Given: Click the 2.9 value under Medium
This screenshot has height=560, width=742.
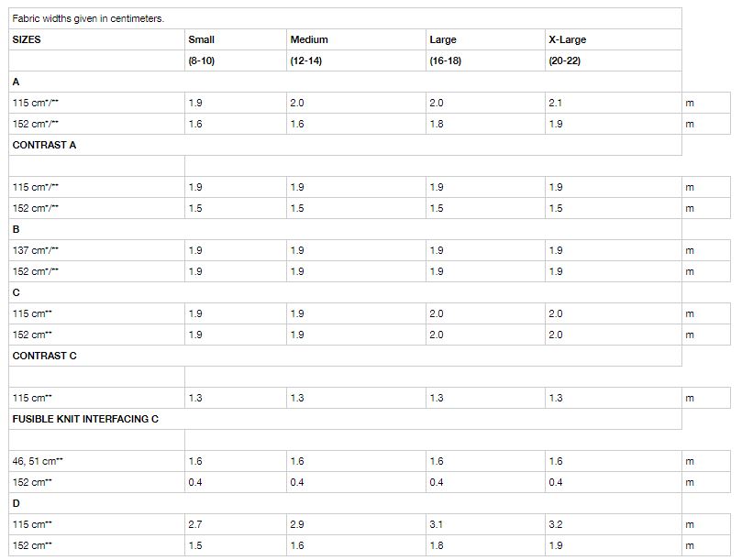Looking at the screenshot, I should [x=297, y=525].
